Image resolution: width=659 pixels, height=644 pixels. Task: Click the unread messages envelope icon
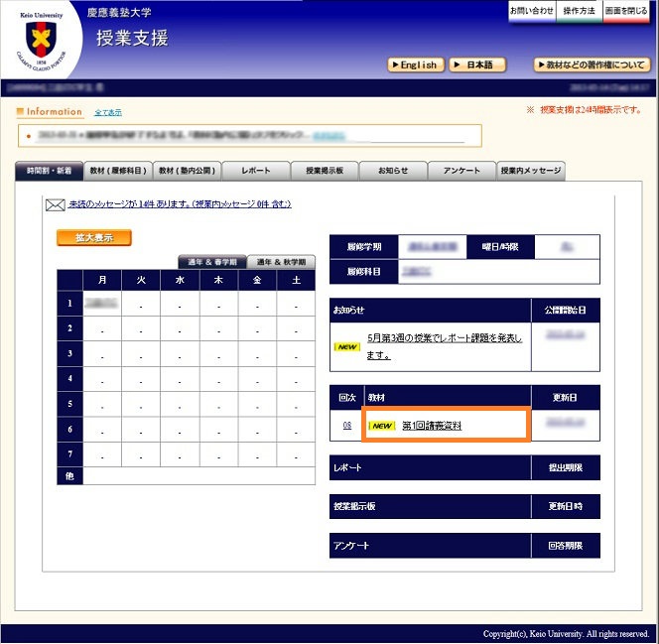(x=55, y=204)
